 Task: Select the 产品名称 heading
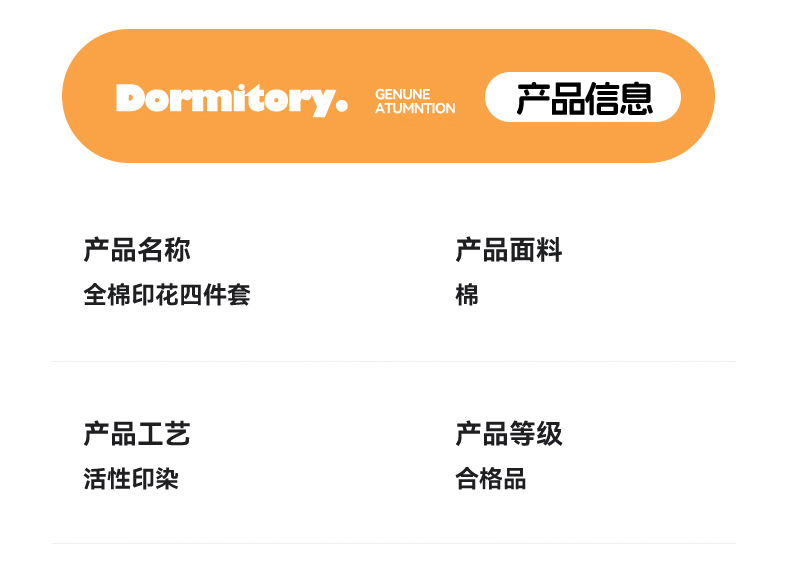point(137,249)
